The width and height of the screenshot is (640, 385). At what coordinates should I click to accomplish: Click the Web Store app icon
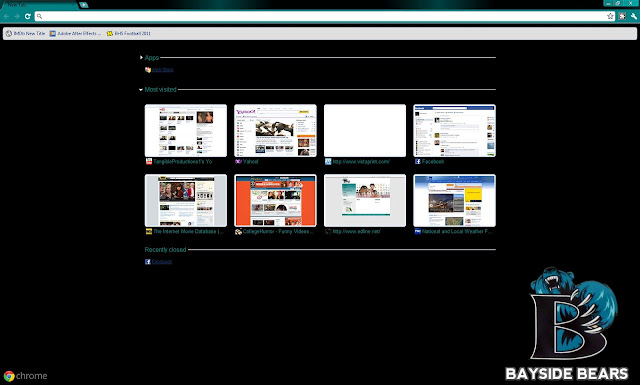coord(148,70)
